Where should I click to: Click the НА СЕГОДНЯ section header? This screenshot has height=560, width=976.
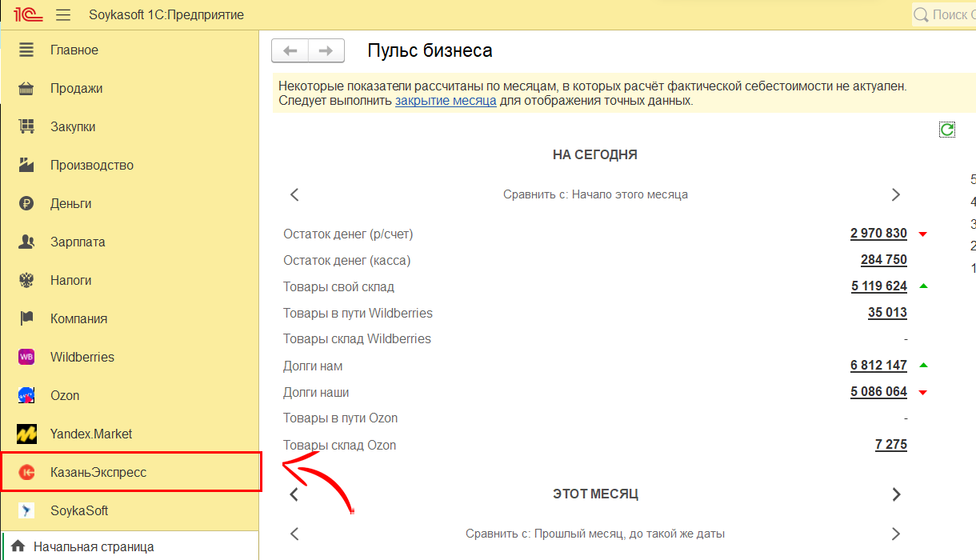pos(594,154)
